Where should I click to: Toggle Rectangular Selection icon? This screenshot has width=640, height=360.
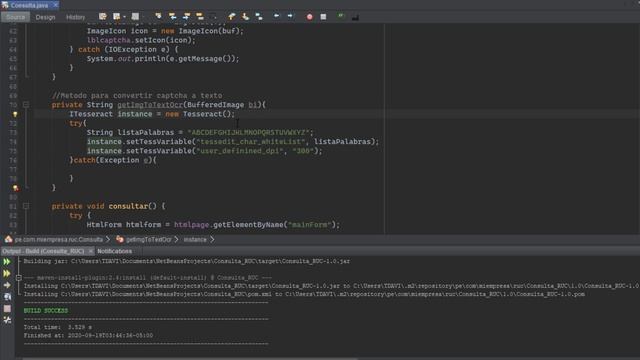[213, 17]
